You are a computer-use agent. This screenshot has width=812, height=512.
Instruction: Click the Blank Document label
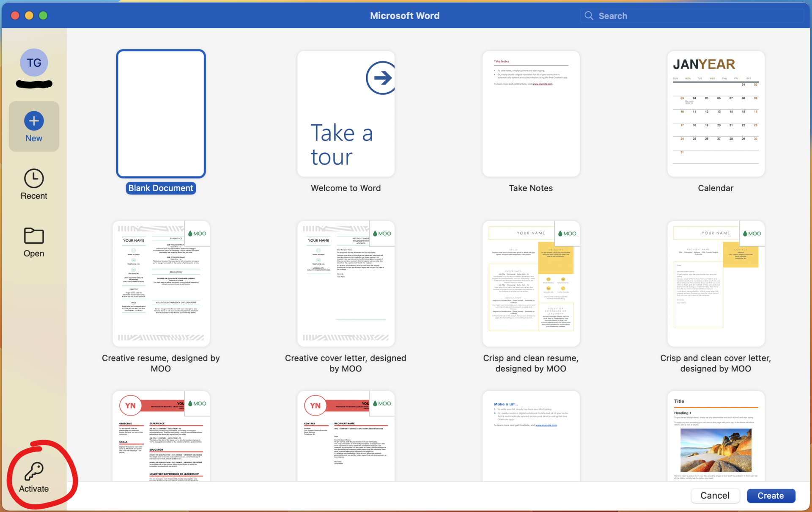point(161,188)
